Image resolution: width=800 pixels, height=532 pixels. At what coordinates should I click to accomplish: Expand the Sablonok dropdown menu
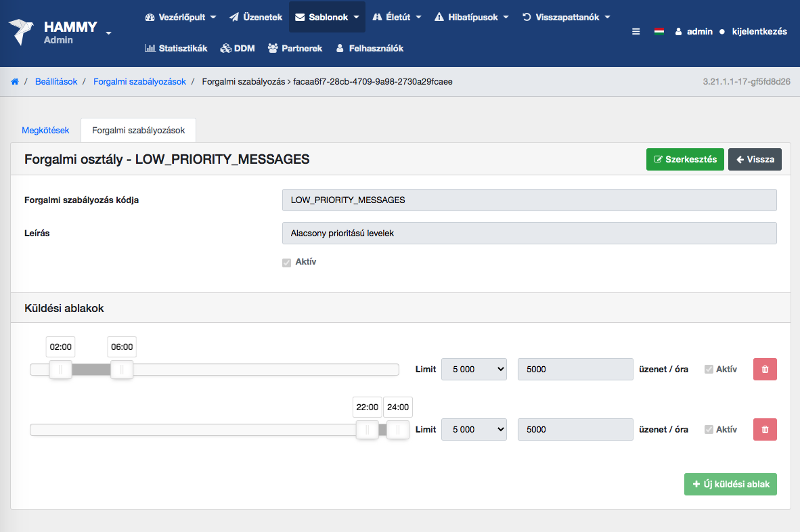327,17
